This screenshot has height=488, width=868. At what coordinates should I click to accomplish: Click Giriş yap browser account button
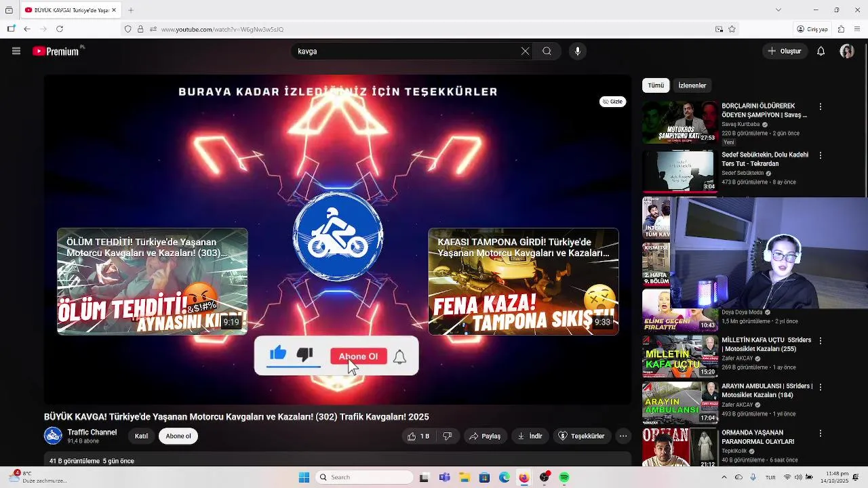(x=812, y=29)
